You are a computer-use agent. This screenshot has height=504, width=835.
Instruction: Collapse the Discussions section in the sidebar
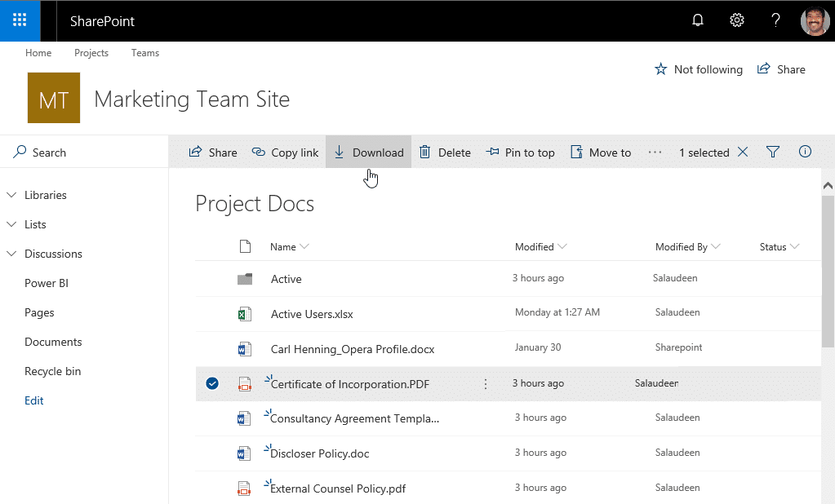(x=11, y=254)
